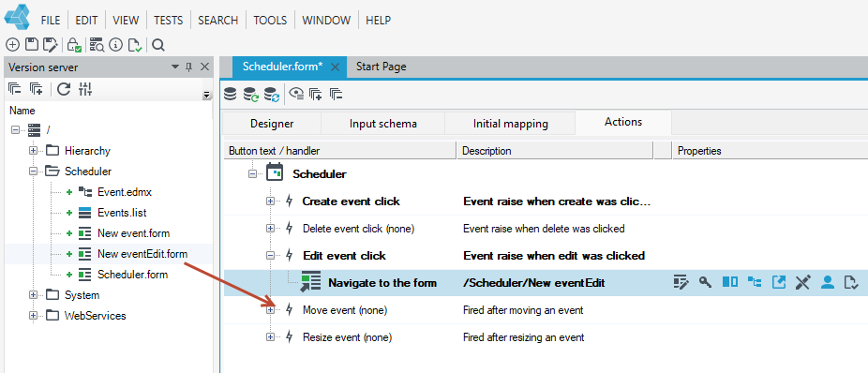
Task: Open the TESTS menu
Action: tap(169, 21)
